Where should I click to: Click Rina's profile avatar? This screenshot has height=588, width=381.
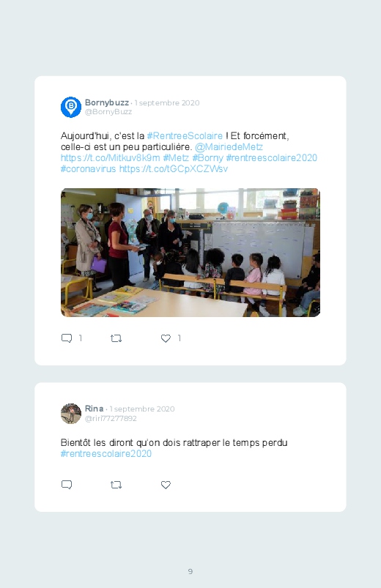coord(71,414)
